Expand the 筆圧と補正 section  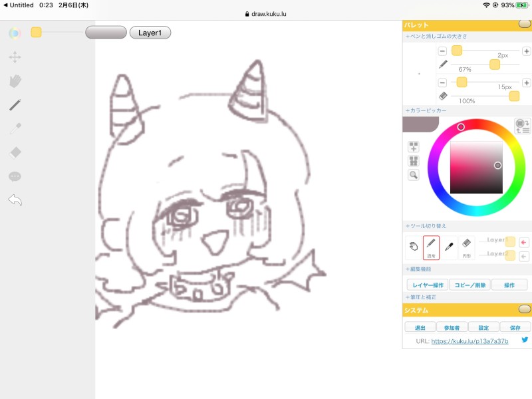point(421,297)
